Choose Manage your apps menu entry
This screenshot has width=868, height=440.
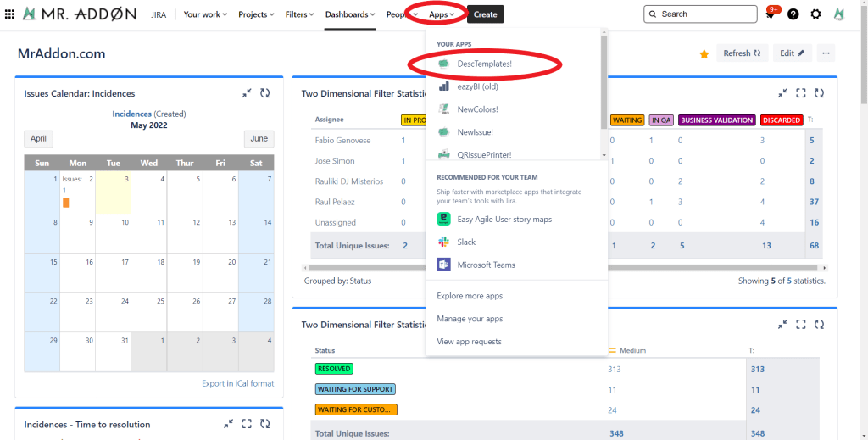(470, 319)
